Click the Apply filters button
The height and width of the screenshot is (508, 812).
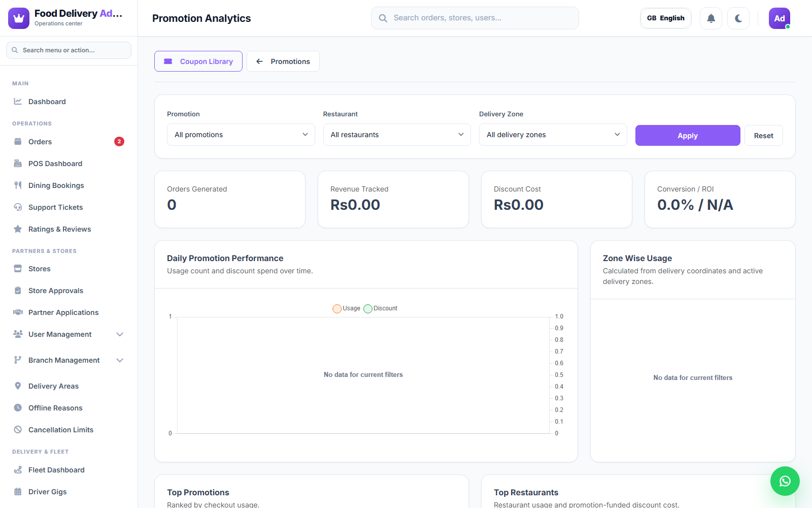click(688, 136)
